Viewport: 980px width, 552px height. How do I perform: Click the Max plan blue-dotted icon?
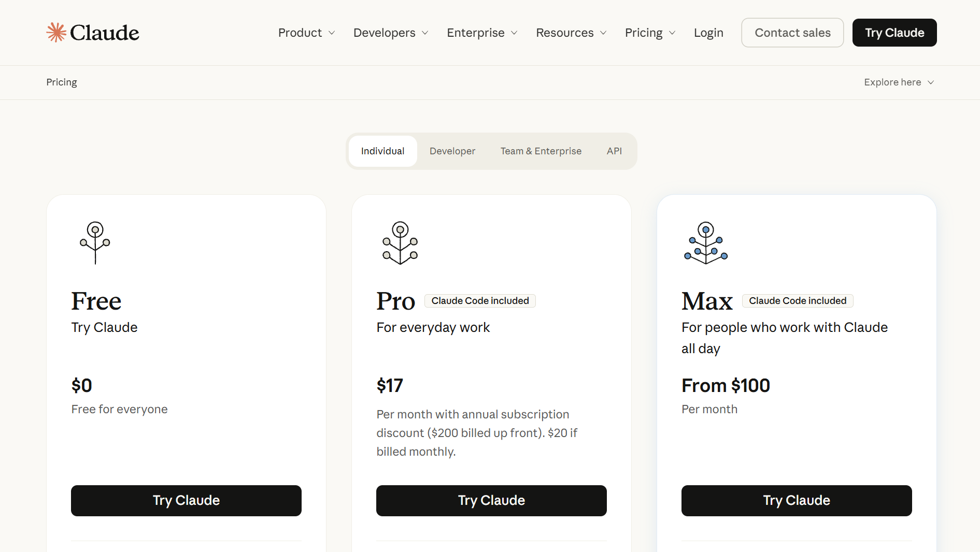click(x=706, y=243)
